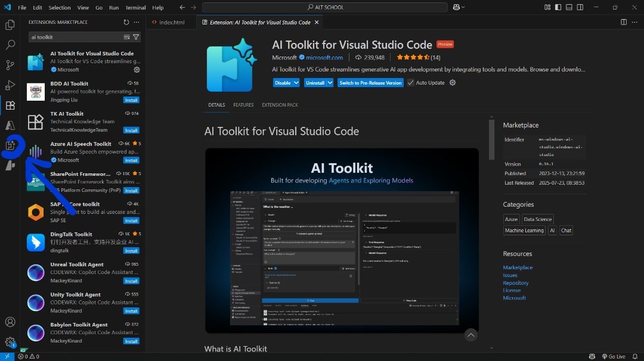Install the DingTalk Toolkit extension
This screenshot has width=644, height=361.
click(131, 251)
